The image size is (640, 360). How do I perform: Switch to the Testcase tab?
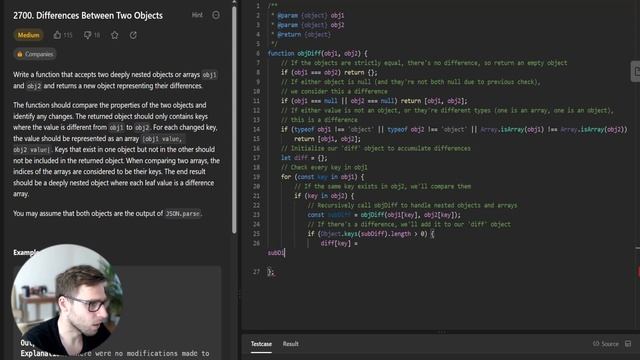(261, 344)
